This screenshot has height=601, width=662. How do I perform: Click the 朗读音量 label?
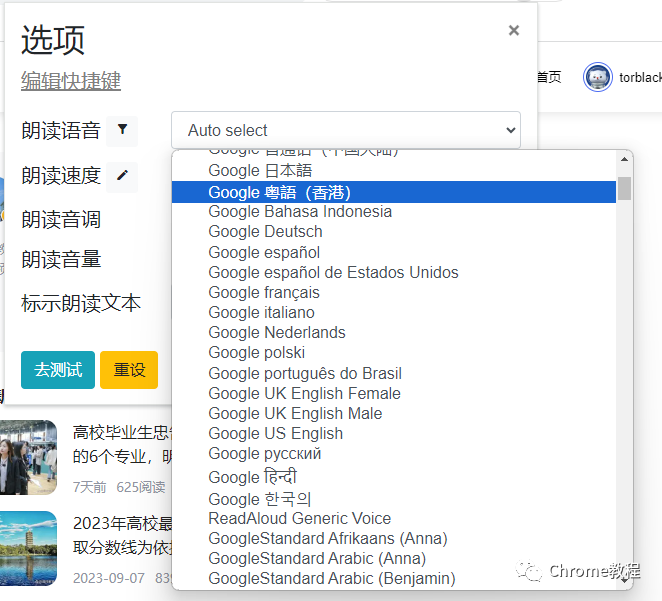61,260
